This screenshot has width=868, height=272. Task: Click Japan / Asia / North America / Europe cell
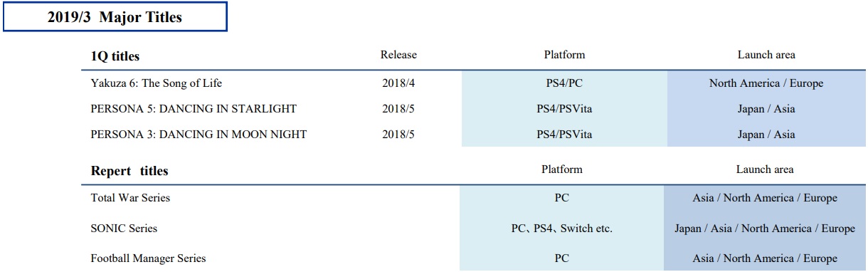[x=765, y=229]
